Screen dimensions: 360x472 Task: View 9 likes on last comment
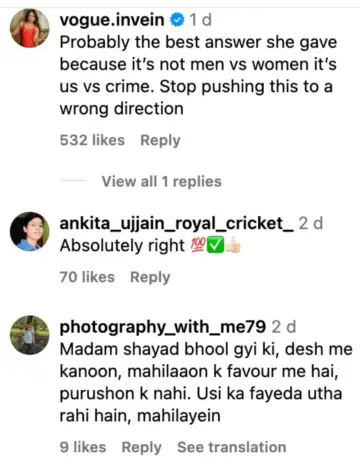[x=83, y=447]
